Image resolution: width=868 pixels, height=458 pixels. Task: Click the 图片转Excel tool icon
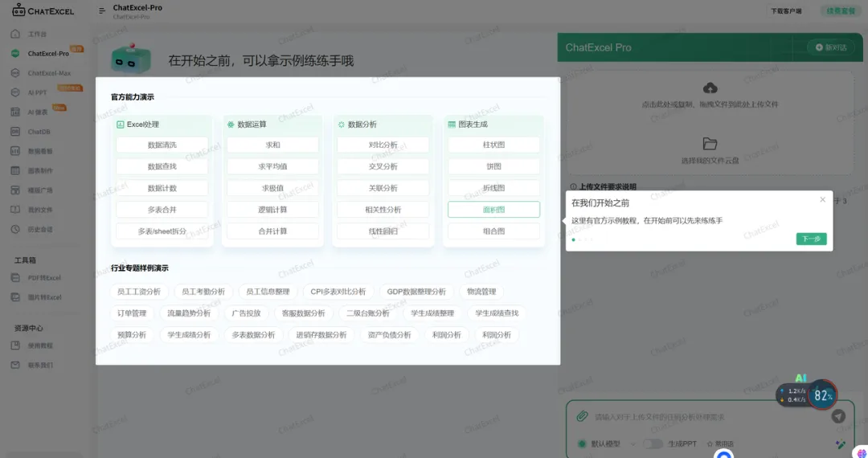click(15, 297)
